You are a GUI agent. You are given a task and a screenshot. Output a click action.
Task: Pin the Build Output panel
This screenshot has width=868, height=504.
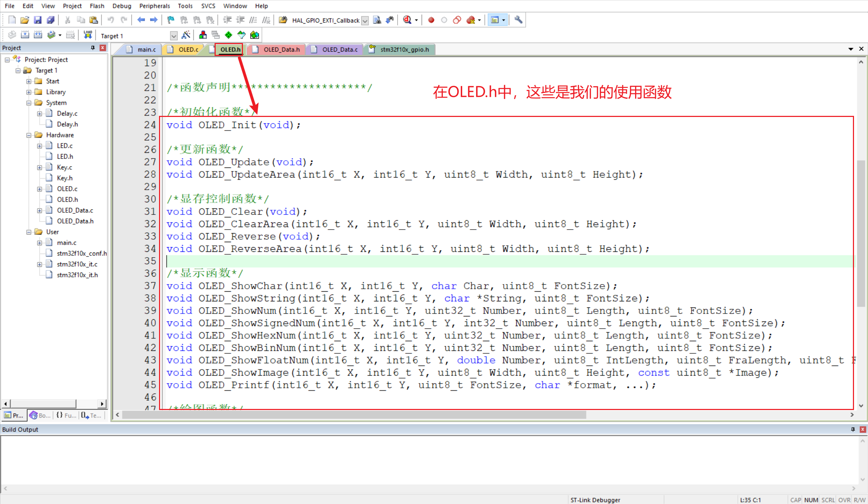(853, 429)
